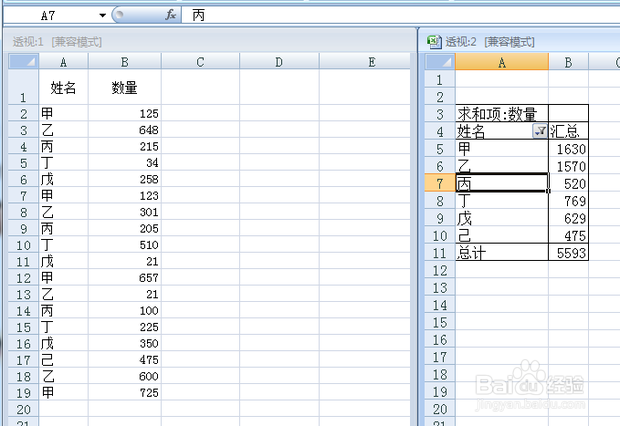Click cell with value 648
620x426 pixels.
pyautogui.click(x=125, y=130)
